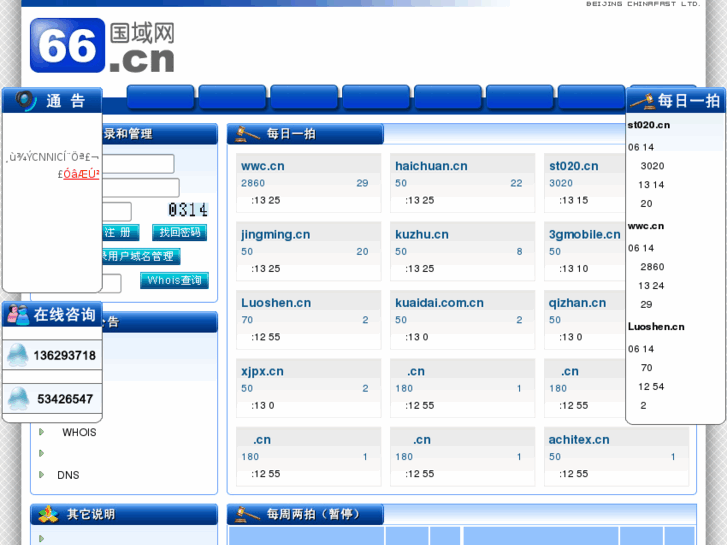Open the wwc.cn auction listing
727x545 pixels.
point(263,166)
